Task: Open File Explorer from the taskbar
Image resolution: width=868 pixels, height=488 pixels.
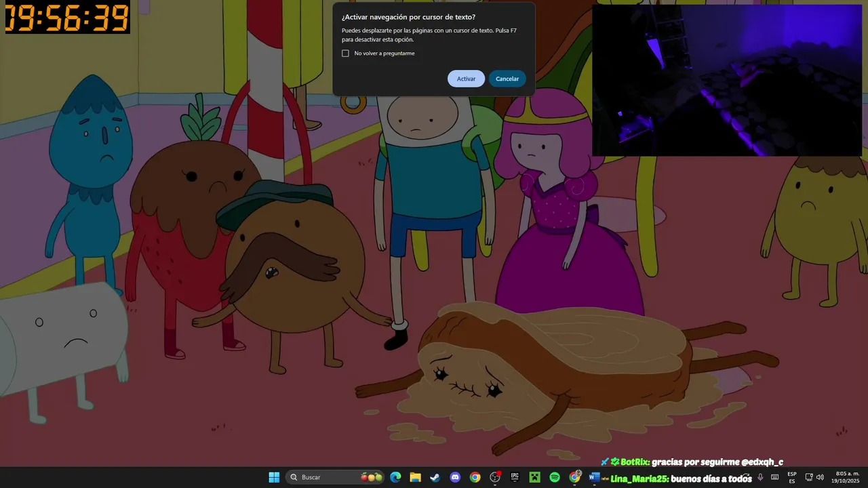Action: click(415, 477)
